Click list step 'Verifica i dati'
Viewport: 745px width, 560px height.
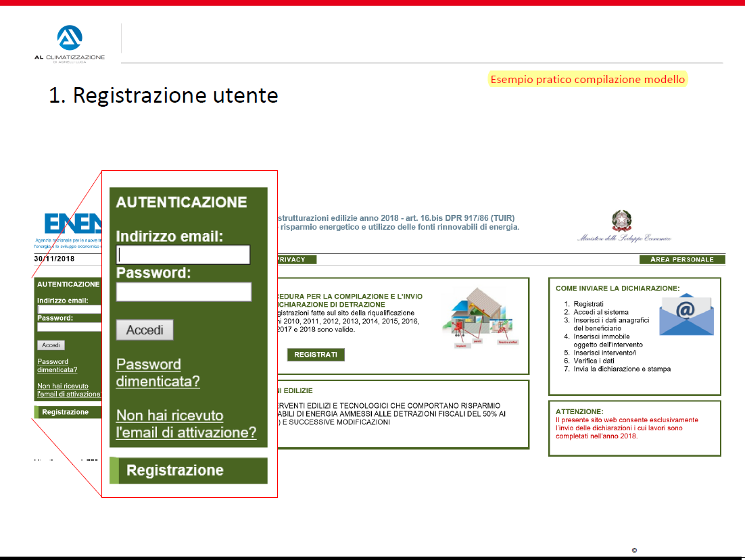594,361
